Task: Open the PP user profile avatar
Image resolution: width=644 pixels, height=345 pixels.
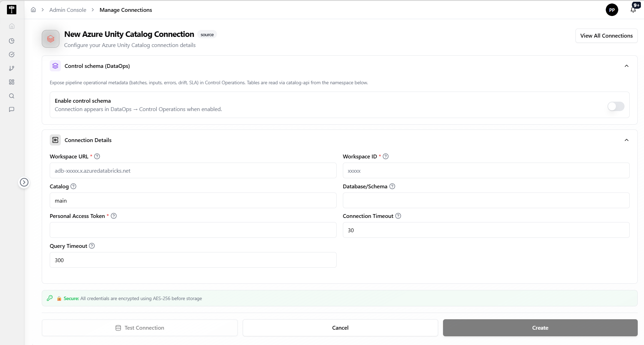Action: coord(612,10)
